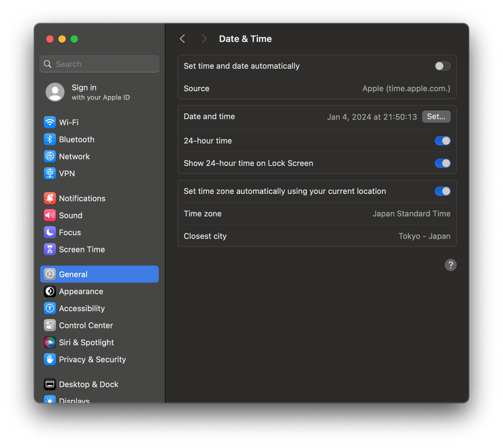Open Sound settings speaker icon
The height and width of the screenshot is (448, 503).
point(50,215)
